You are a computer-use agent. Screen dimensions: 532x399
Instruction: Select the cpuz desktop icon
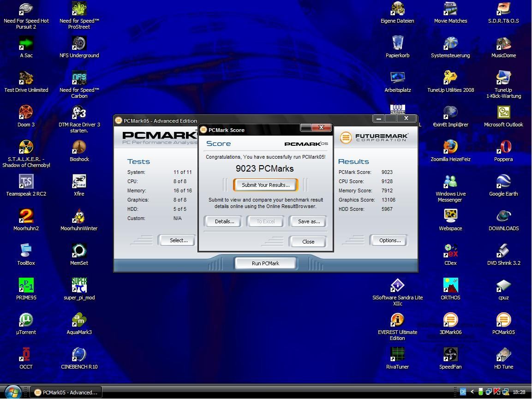tap(503, 286)
